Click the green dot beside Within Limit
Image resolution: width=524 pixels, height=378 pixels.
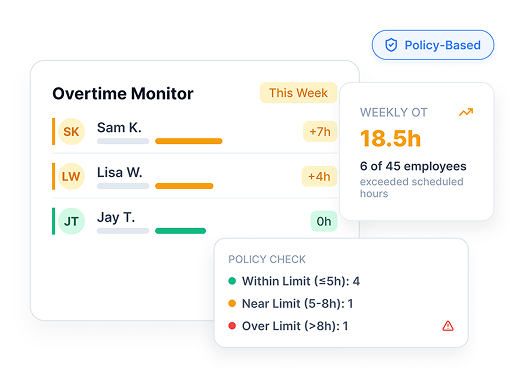232,281
